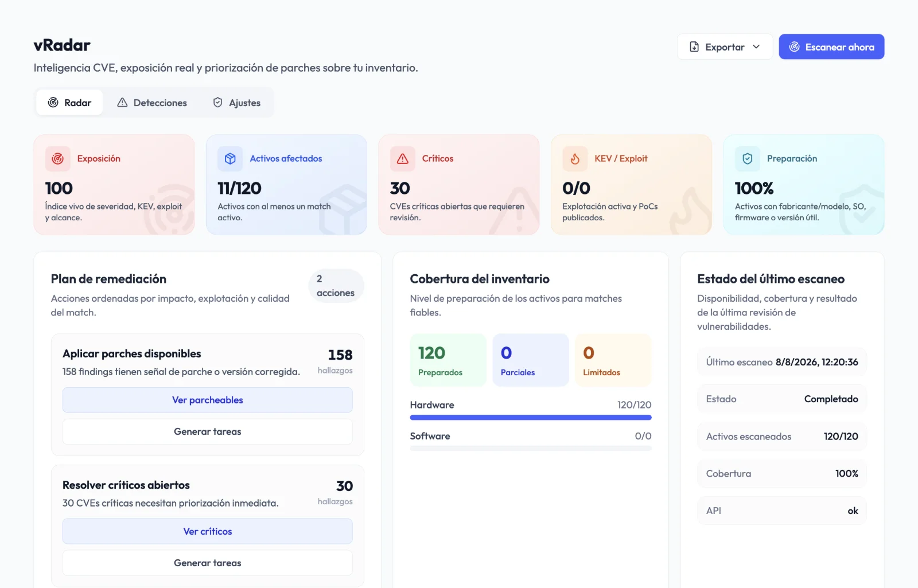Click the Preparación value 100%

(x=754, y=188)
